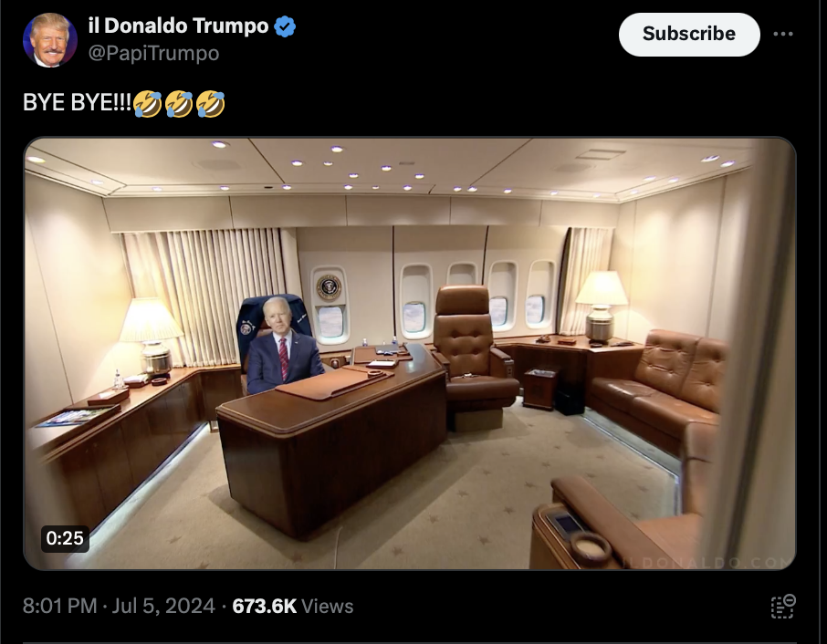827x644 pixels.
Task: Click the 0:25 video duration badge
Action: point(65,538)
